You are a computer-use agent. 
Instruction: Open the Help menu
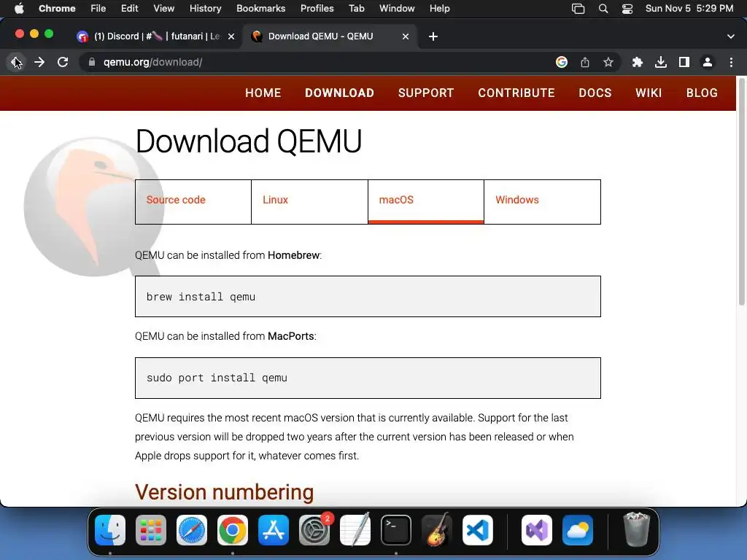click(439, 9)
